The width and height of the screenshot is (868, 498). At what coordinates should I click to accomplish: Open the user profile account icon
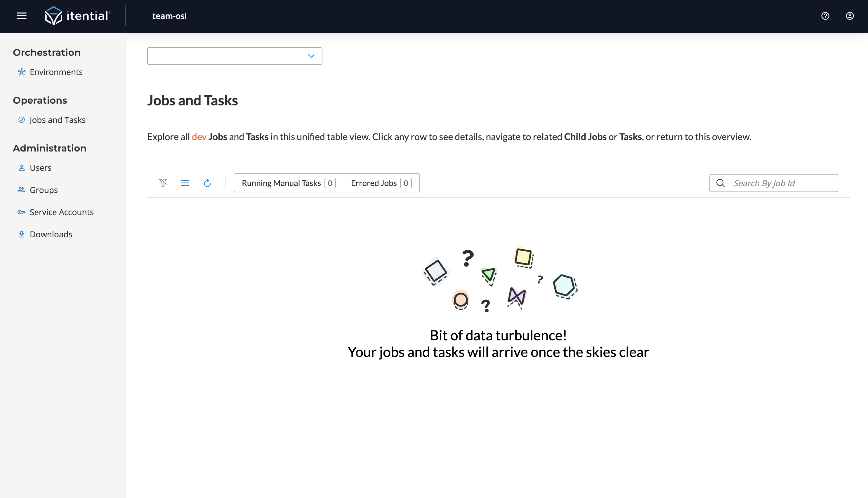point(850,16)
